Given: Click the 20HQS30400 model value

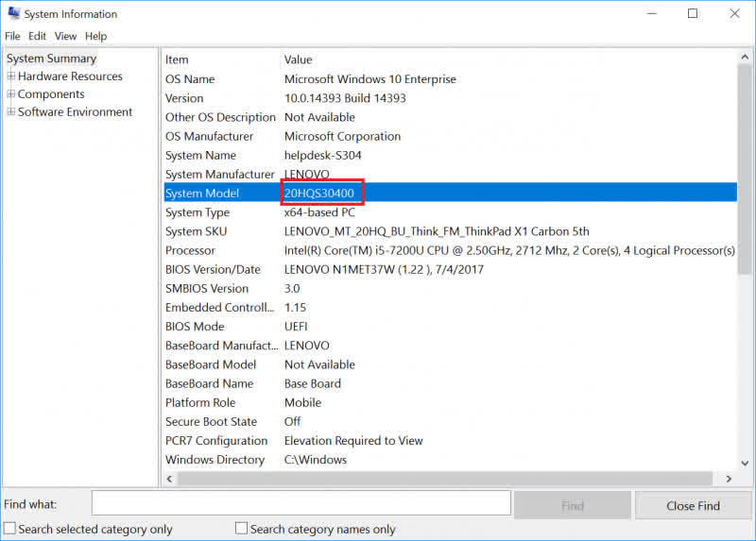Looking at the screenshot, I should 319,194.
